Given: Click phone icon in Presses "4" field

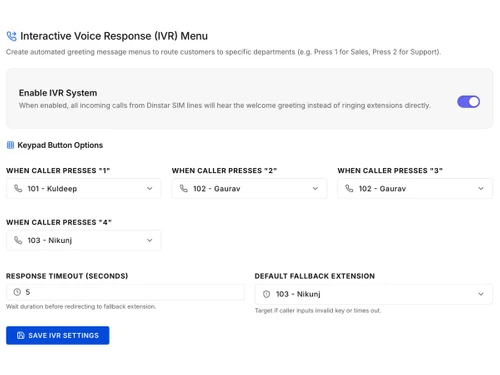Looking at the screenshot, I should (x=18, y=240).
